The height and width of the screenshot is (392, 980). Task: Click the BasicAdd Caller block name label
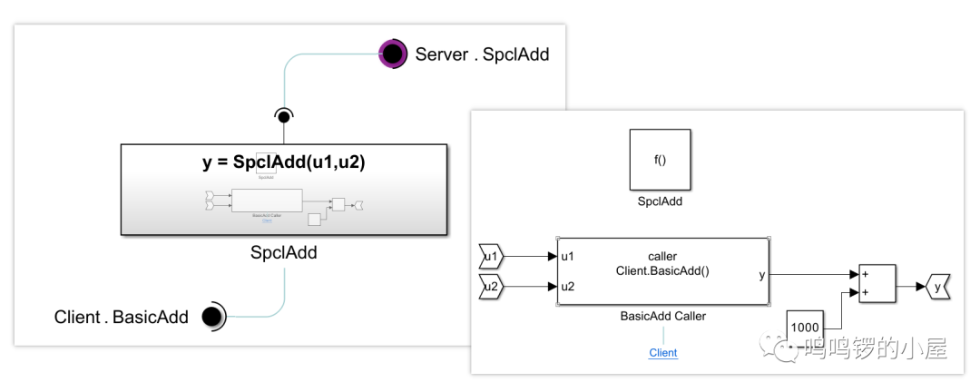(662, 317)
